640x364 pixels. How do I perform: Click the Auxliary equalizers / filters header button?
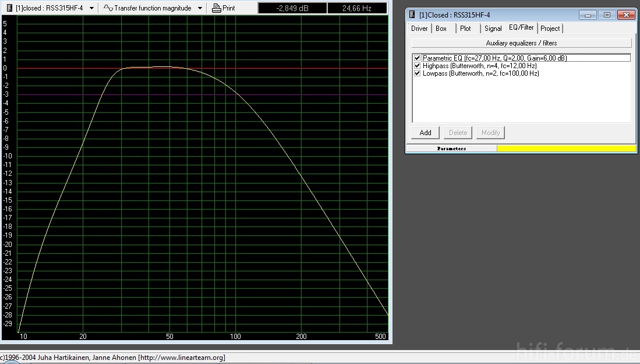(x=521, y=43)
